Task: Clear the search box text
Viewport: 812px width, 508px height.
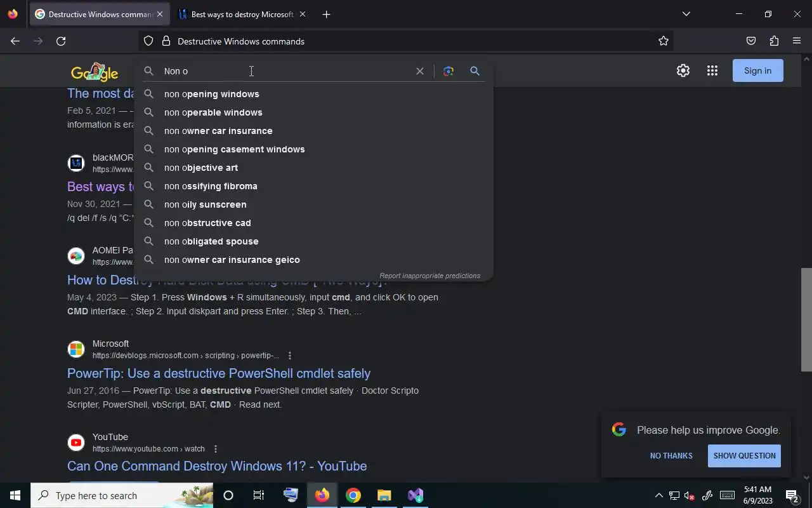Action: point(419,71)
